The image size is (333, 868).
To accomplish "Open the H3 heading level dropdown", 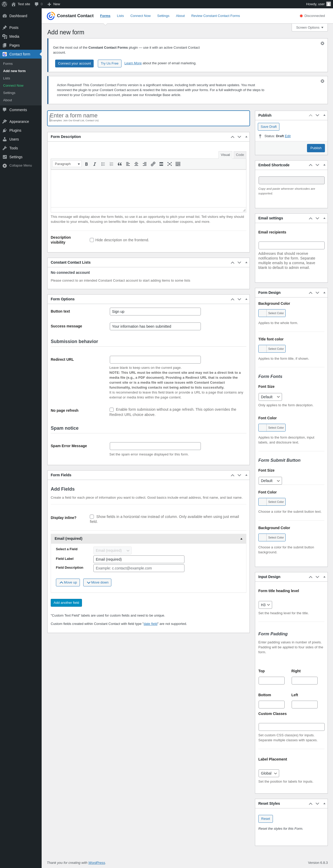I will tap(265, 605).
